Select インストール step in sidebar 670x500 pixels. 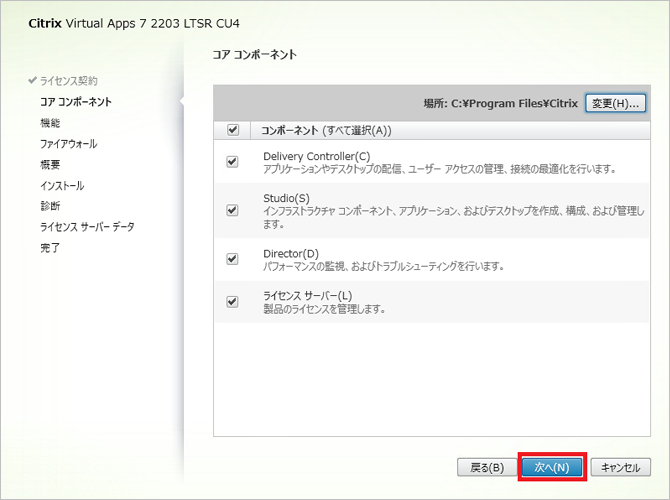tap(62, 185)
